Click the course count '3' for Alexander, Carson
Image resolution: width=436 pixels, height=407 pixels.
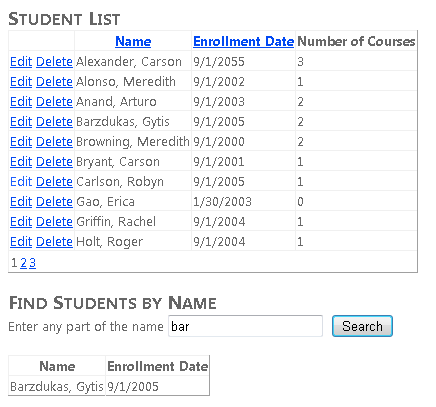pyautogui.click(x=300, y=62)
